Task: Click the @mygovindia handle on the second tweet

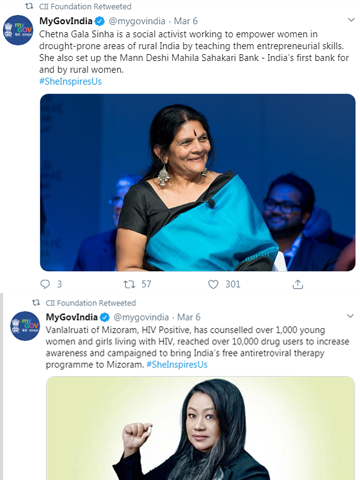Action: (x=141, y=317)
